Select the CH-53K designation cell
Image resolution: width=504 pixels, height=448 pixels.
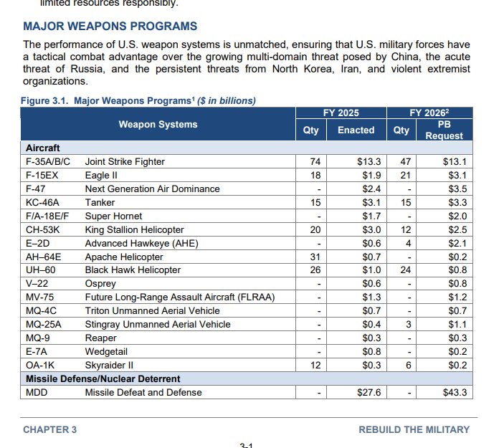tap(43, 230)
